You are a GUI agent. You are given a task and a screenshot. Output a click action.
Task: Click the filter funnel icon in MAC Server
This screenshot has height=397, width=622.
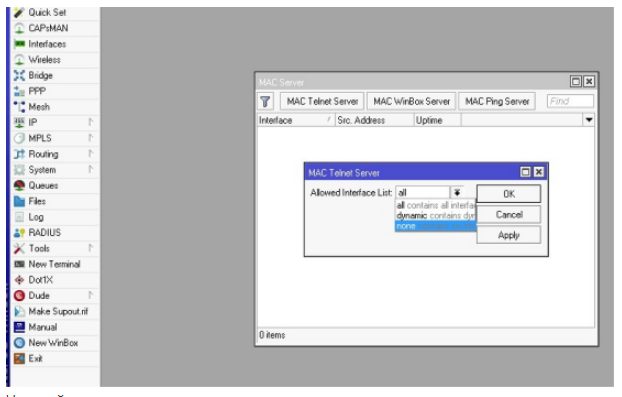(x=265, y=102)
